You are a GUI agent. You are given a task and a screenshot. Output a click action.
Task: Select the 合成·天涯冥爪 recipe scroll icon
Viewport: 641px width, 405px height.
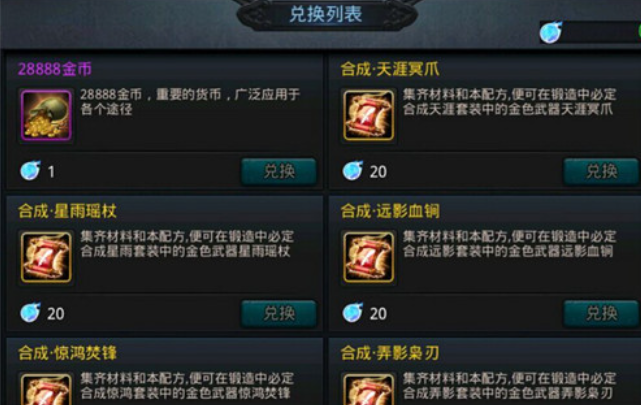tap(369, 115)
